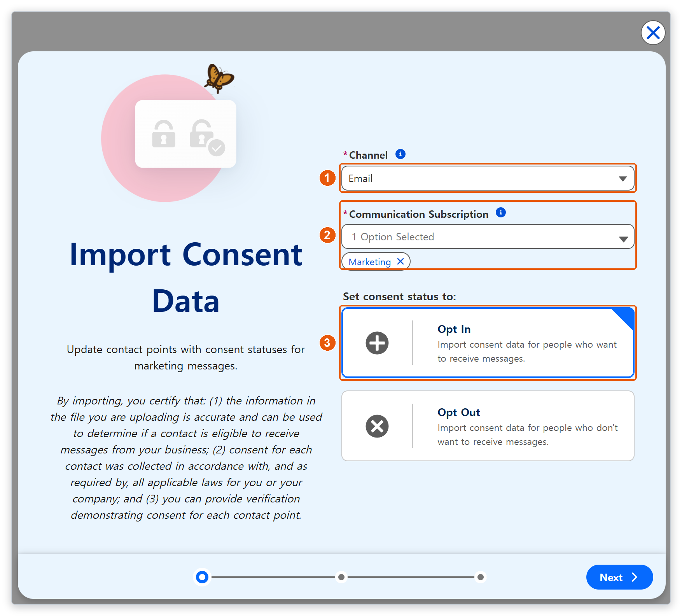Select the Opt In consent card

point(488,343)
